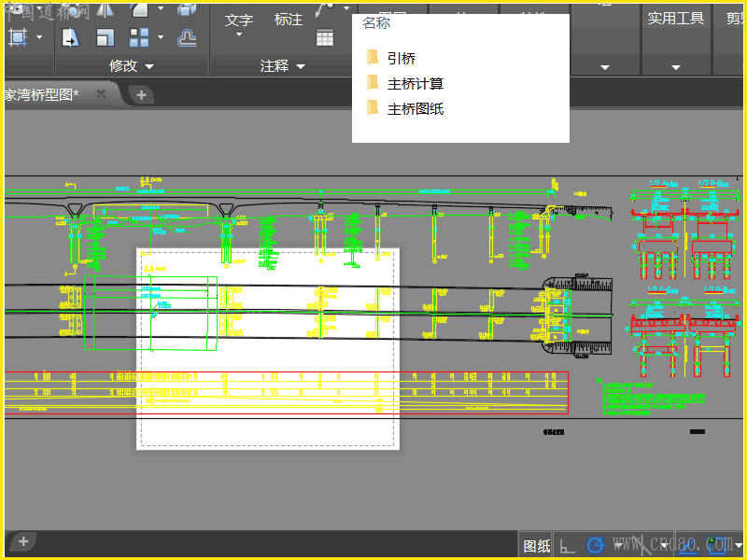Screen dimensions: 747x560
Task: Select the Offset tool icon
Action: [187, 37]
